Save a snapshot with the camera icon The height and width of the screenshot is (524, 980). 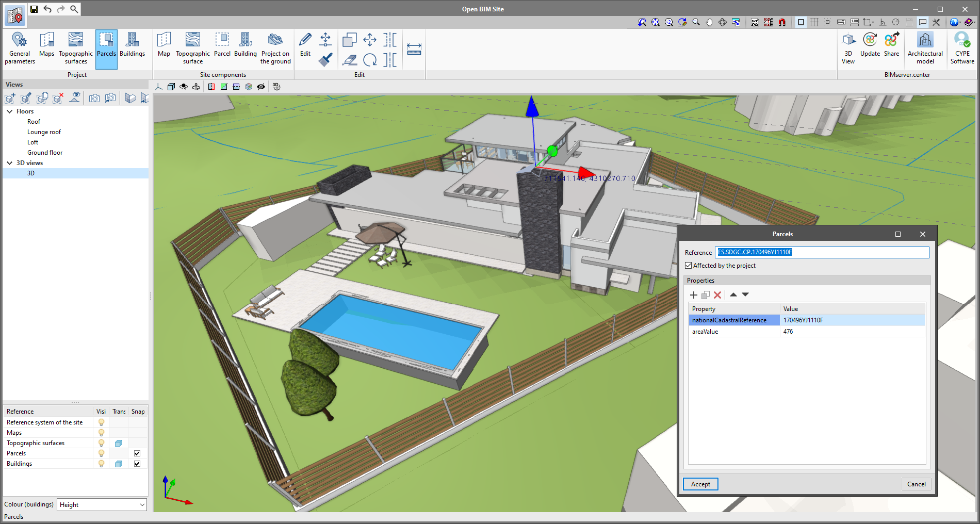coord(94,98)
